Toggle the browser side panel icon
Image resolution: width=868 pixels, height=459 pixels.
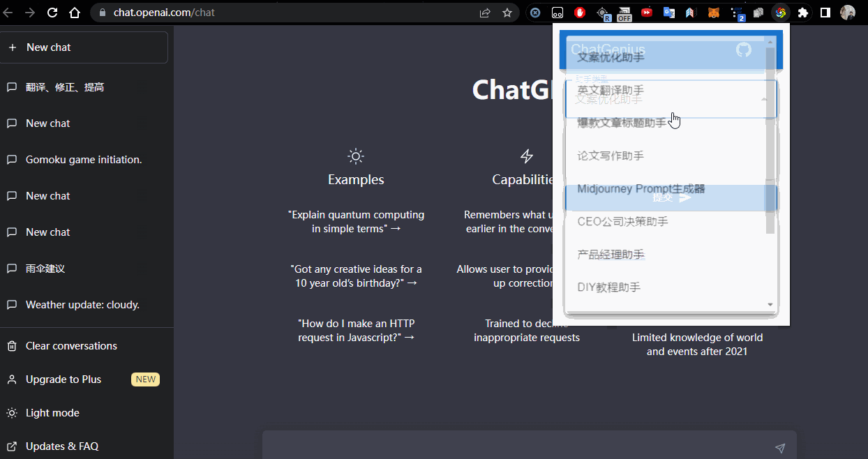[x=825, y=13]
